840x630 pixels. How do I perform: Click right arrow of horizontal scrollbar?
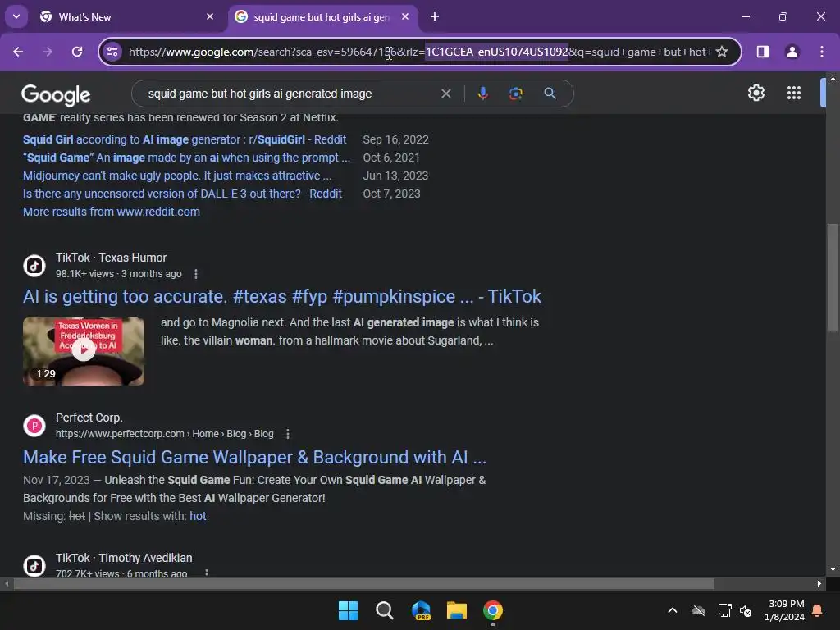pos(819,583)
